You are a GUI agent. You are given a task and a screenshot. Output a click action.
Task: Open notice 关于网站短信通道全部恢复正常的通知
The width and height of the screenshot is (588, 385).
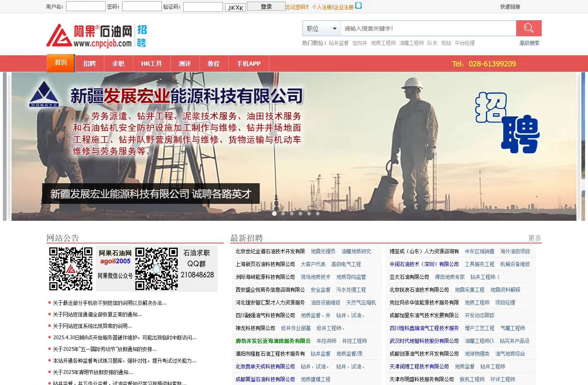tap(97, 314)
